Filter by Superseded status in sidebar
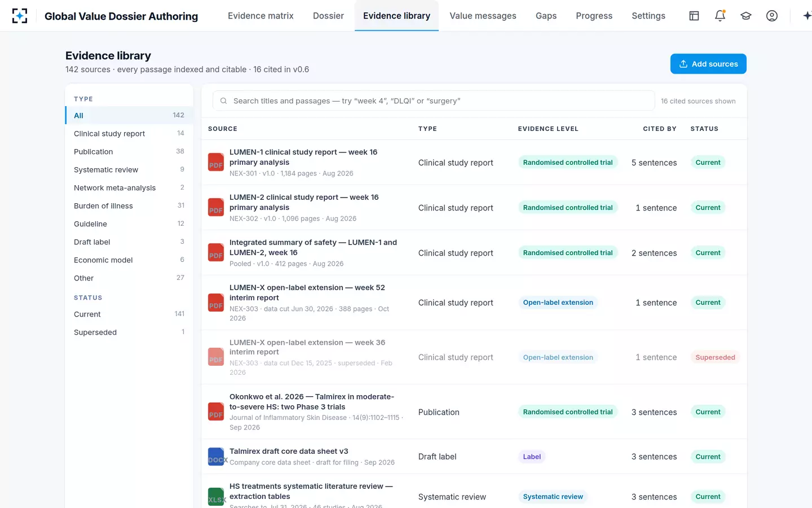 point(129,332)
